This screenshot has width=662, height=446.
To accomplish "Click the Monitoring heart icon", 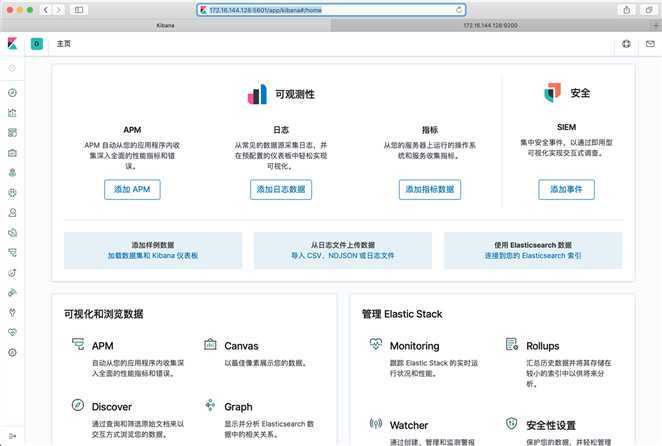I will (x=376, y=344).
